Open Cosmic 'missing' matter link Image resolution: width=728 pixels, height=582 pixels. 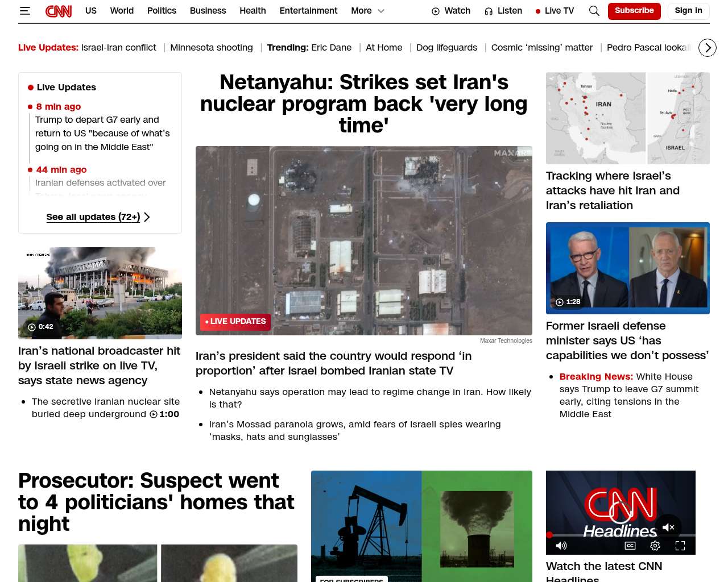point(541,48)
